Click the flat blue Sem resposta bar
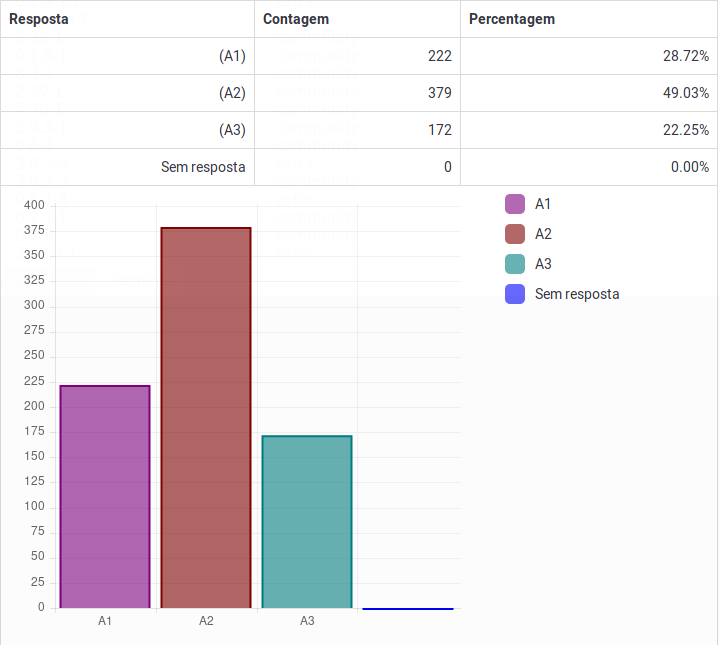 click(408, 608)
